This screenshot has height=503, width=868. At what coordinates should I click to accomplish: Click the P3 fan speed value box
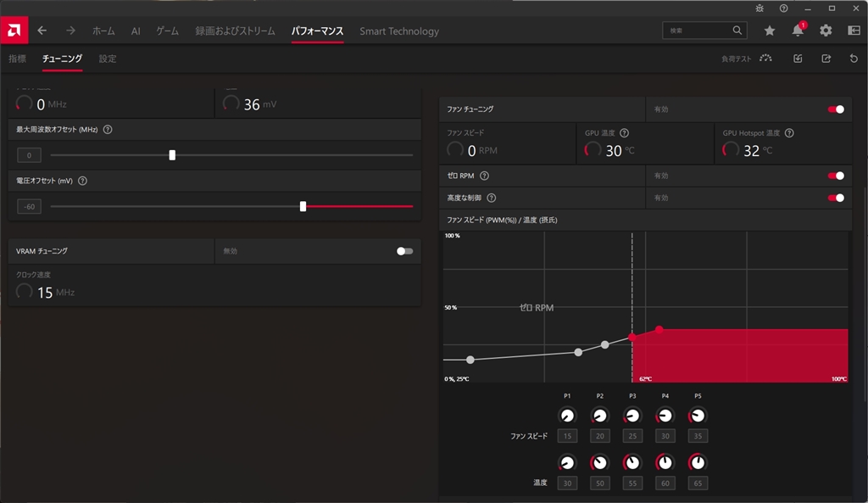coord(632,436)
